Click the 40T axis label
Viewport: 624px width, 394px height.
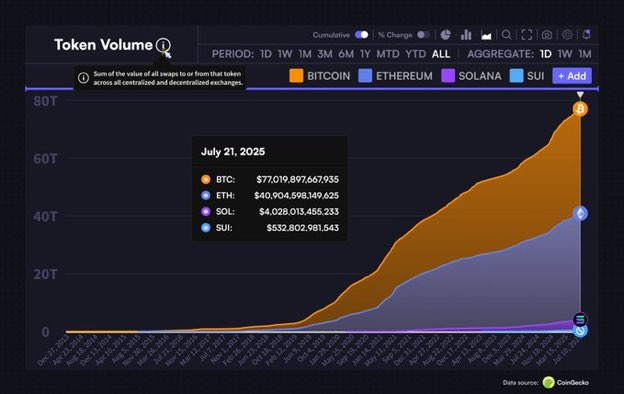click(x=45, y=217)
